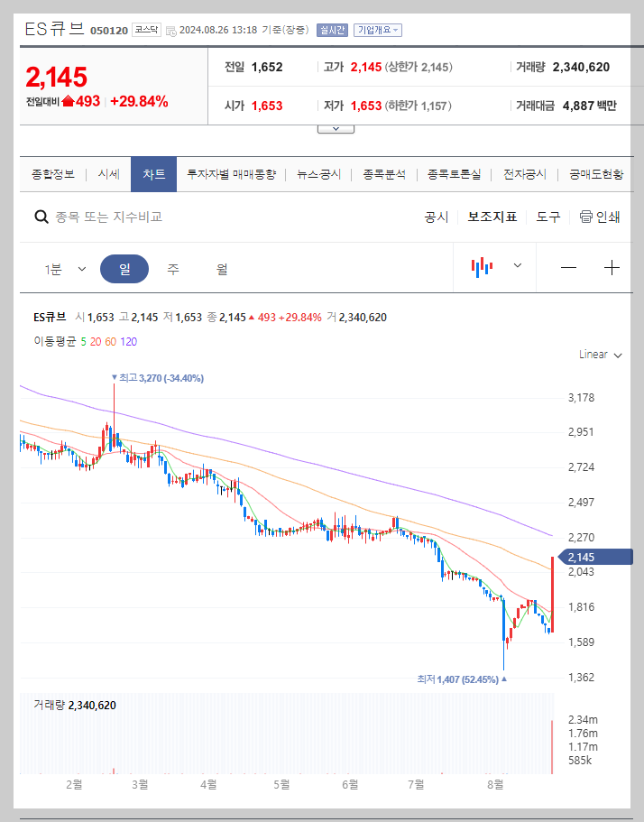
Task: Open the candlestick chart style icon
Action: click(483, 266)
